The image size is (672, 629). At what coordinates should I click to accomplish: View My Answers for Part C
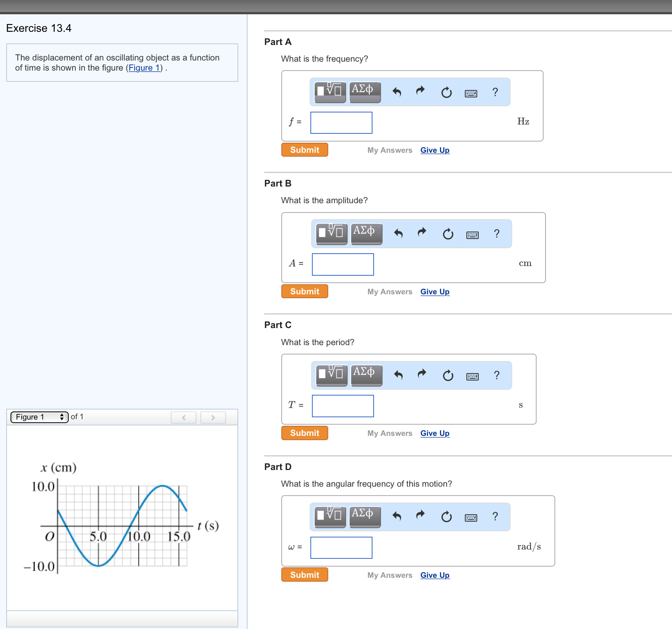tap(390, 433)
